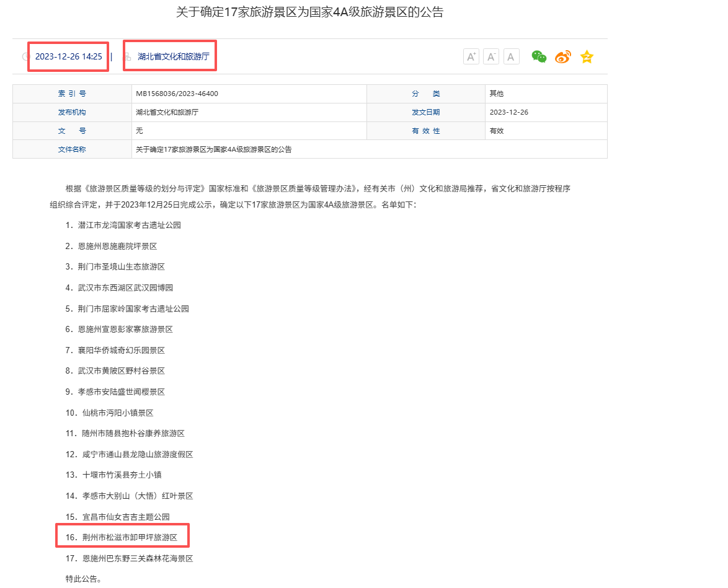This screenshot has height=588, width=728.
Task: Click list item 17 恩施州巴东野三关森林花海景区
Action: click(138, 558)
